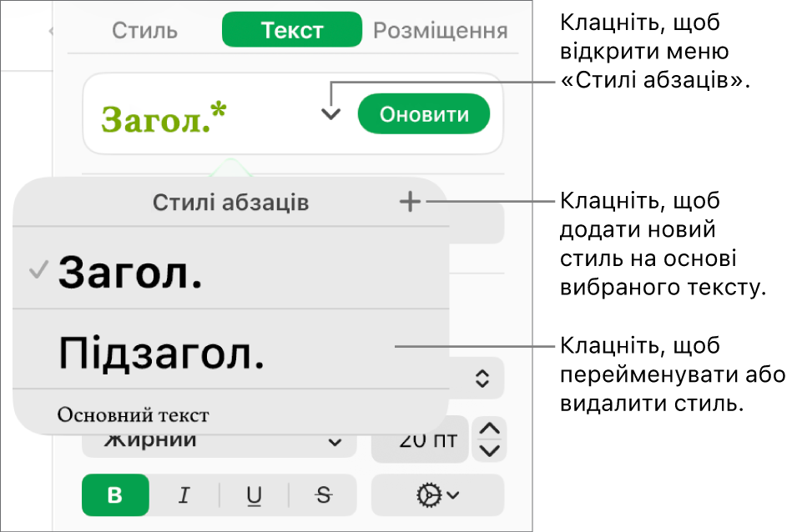Open advanced options gear menu
This screenshot has height=532, width=797.
pos(437,495)
